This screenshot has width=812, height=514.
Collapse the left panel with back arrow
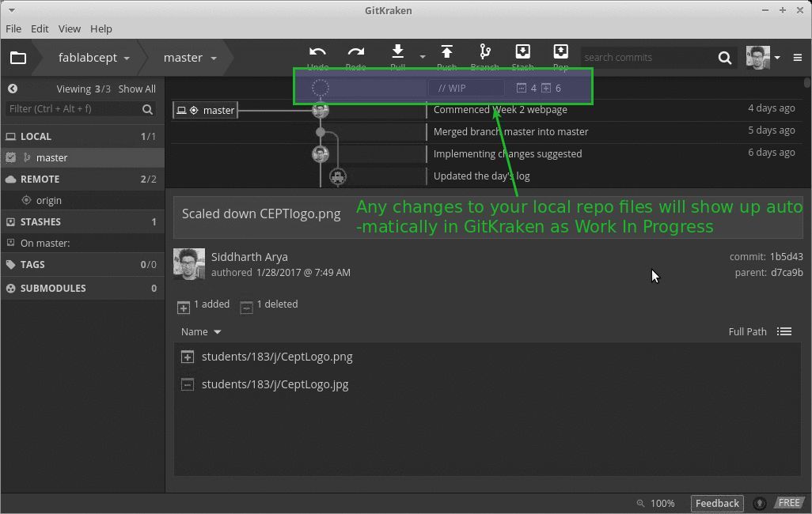coord(13,89)
